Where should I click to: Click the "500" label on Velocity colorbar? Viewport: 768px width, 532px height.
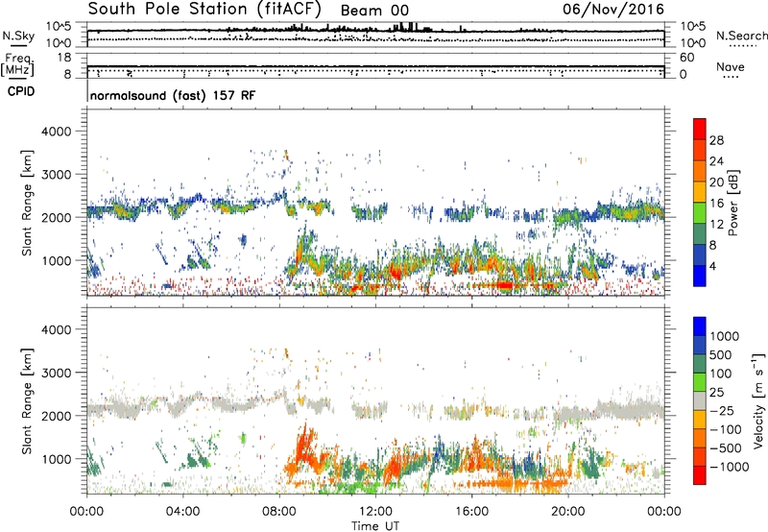point(721,355)
